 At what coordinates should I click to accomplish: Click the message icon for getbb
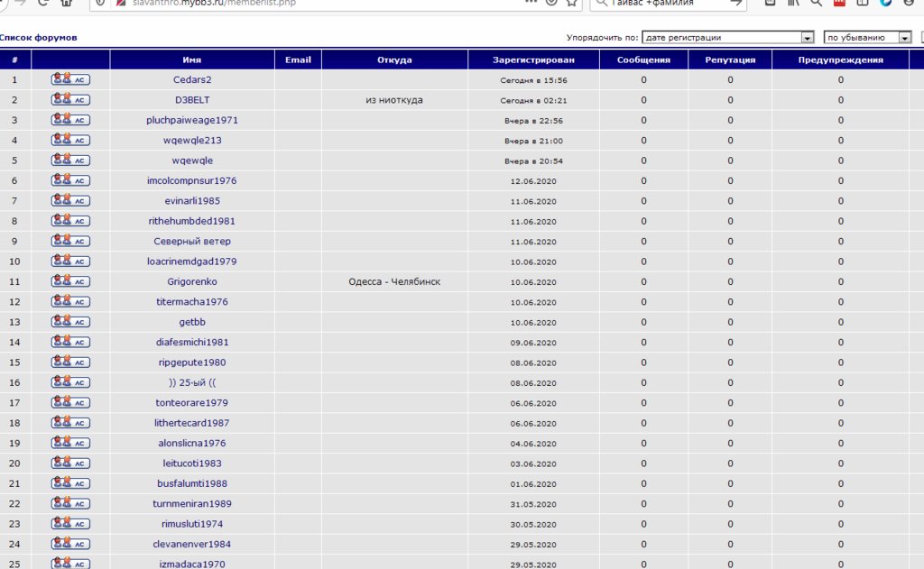click(70, 322)
